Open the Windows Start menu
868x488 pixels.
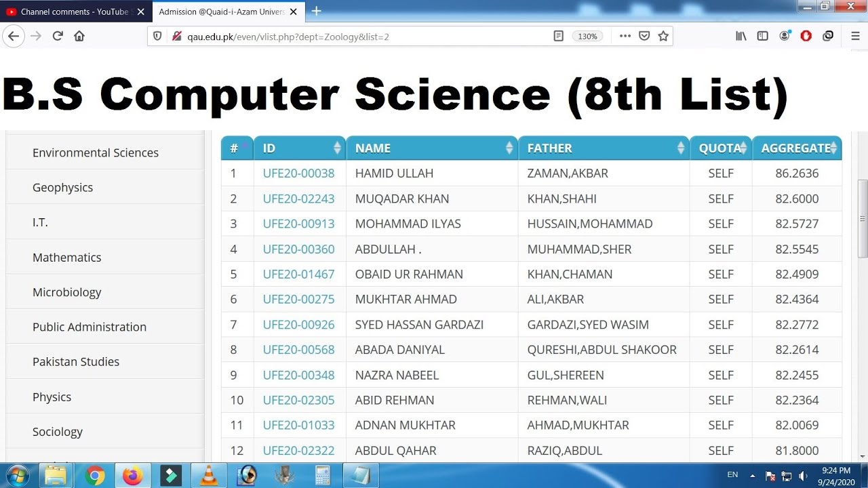pos(18,475)
